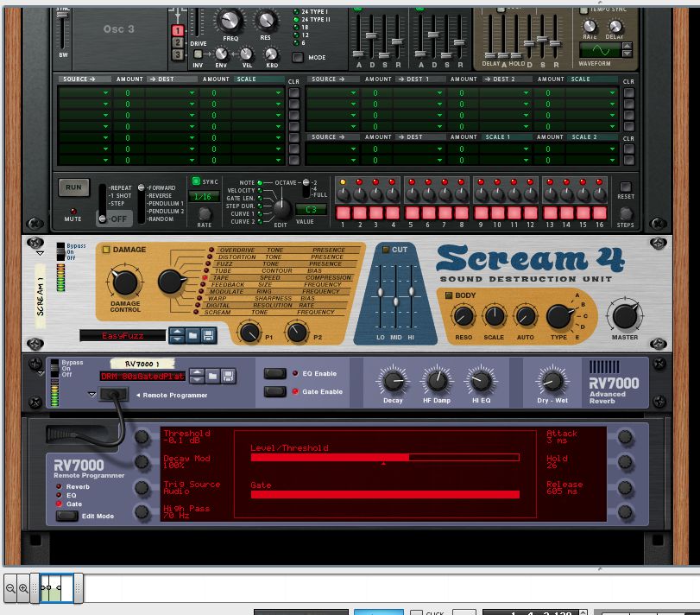This screenshot has width=700, height=615.
Task: Collapse the Scream 4 device with fold arrow
Action: 40,254
